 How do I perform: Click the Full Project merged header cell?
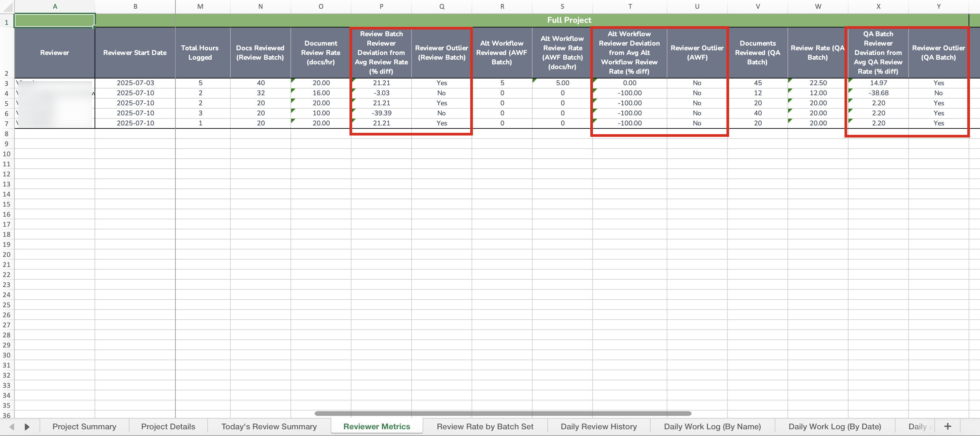[x=569, y=20]
